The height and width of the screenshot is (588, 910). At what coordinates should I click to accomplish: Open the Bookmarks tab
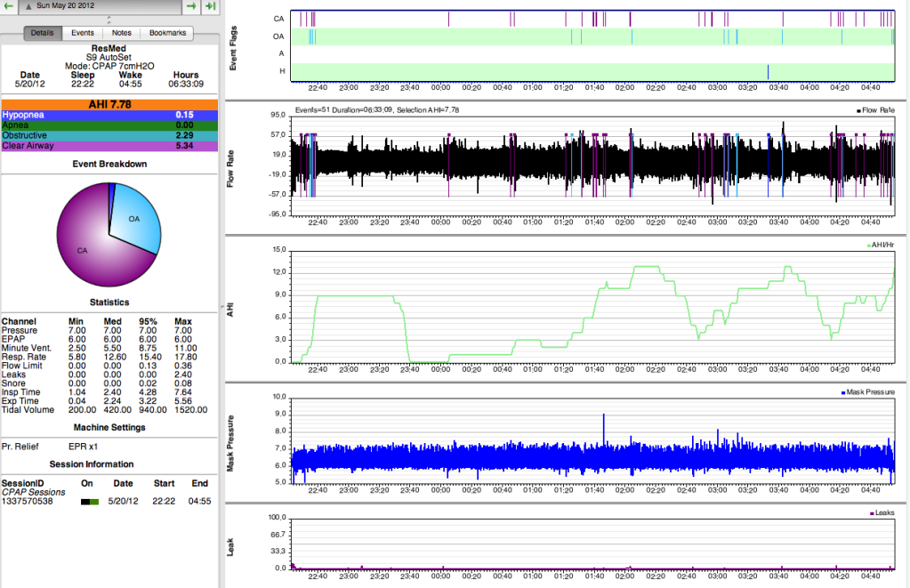[167, 33]
